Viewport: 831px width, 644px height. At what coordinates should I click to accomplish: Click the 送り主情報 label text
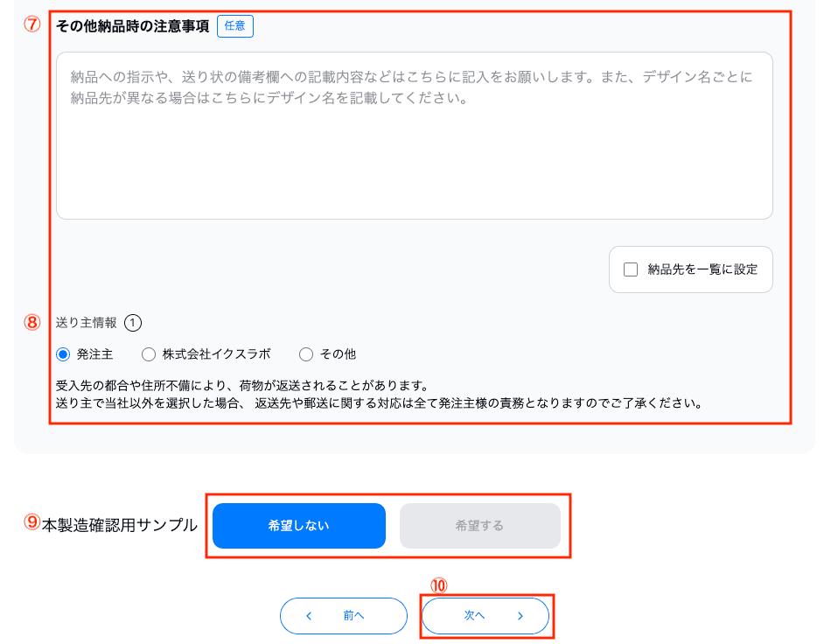pyautogui.click(x=86, y=323)
